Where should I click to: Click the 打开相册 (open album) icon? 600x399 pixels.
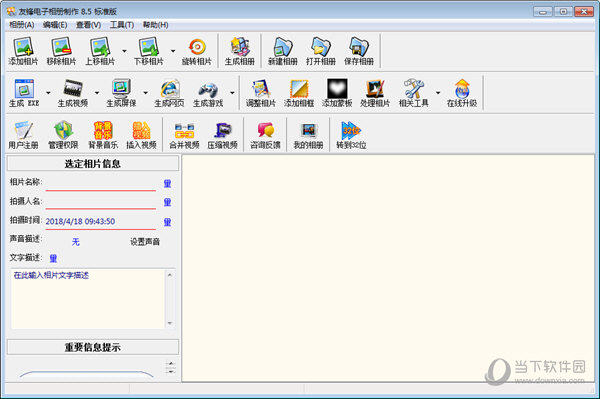click(321, 51)
